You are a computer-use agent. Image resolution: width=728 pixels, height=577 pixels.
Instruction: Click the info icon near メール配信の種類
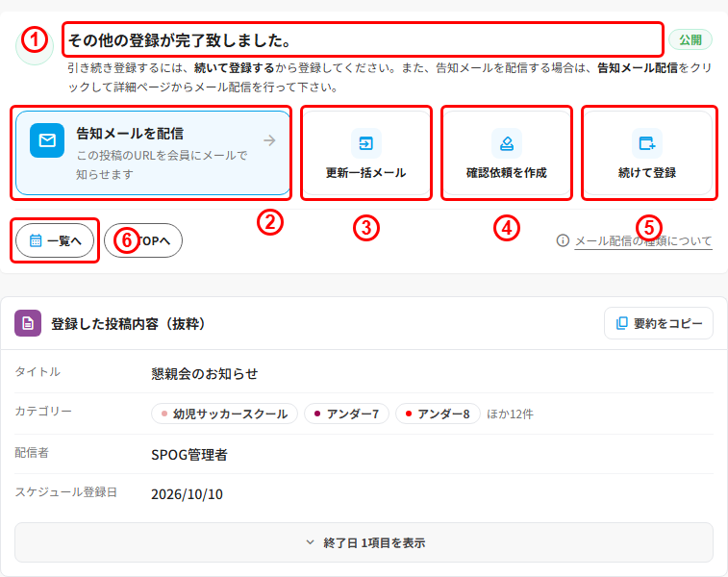[x=563, y=240]
